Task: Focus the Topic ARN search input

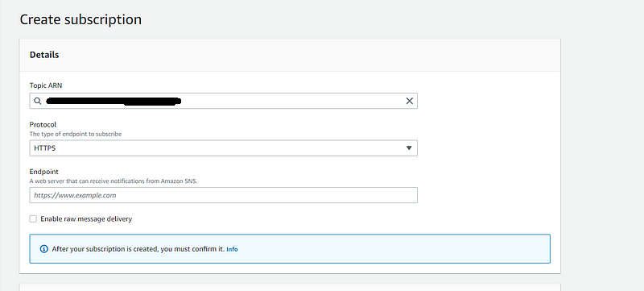Action: (224, 101)
